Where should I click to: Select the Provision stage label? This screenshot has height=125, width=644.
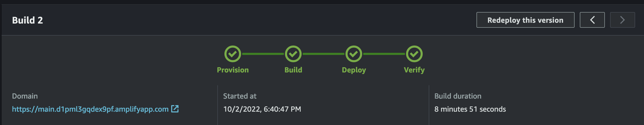[233, 70]
